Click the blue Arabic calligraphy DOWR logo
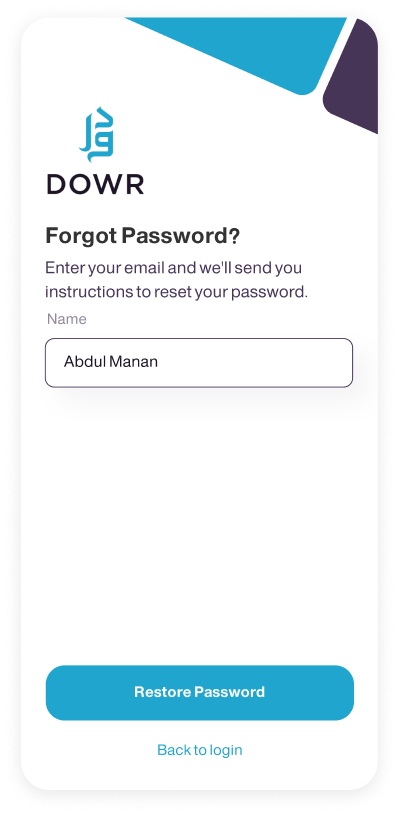This screenshot has width=399, height=815. click(x=97, y=135)
